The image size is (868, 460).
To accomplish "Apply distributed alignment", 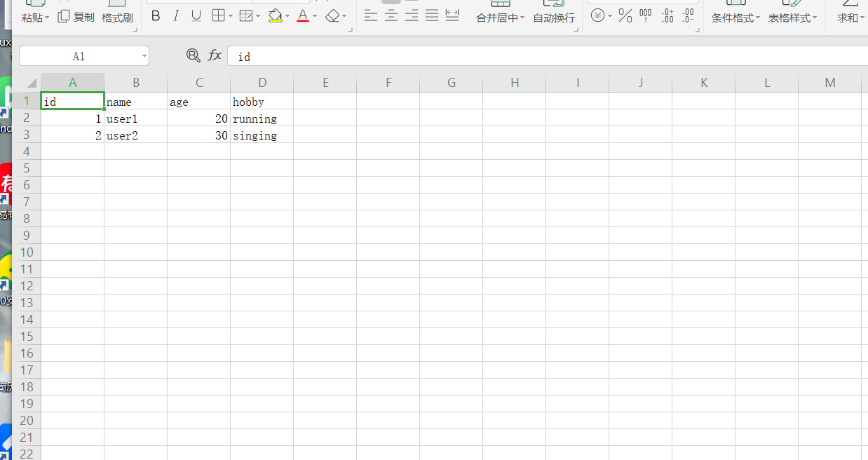I will (452, 15).
